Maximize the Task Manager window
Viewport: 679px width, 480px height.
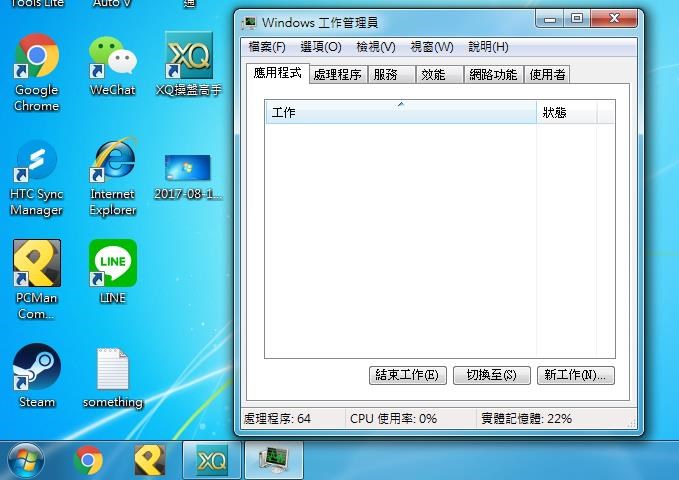[x=577, y=19]
